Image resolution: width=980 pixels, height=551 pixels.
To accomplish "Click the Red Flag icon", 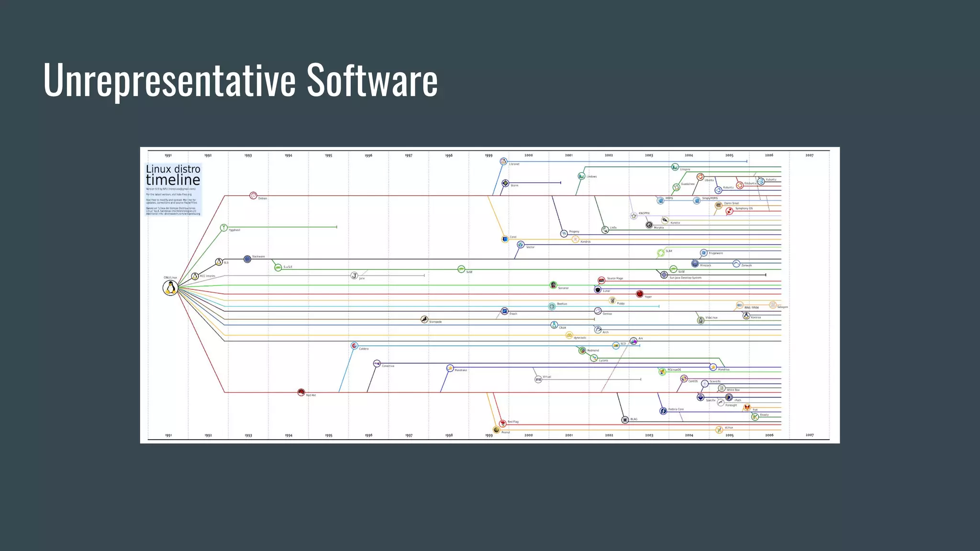I will (x=502, y=423).
